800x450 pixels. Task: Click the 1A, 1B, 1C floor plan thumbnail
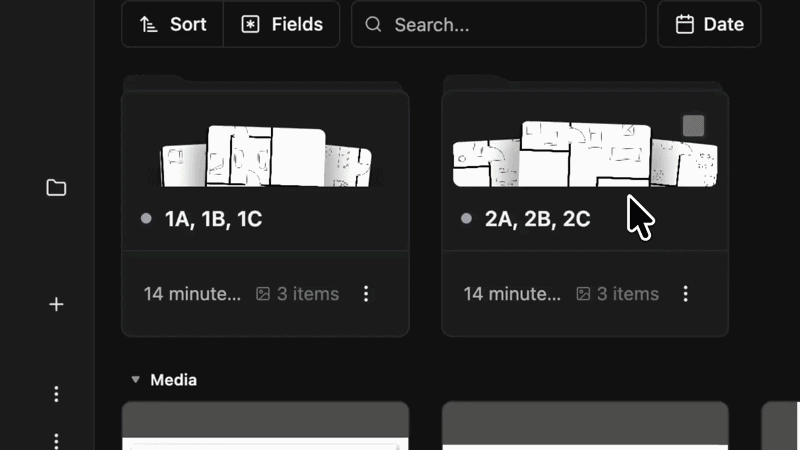click(266, 157)
